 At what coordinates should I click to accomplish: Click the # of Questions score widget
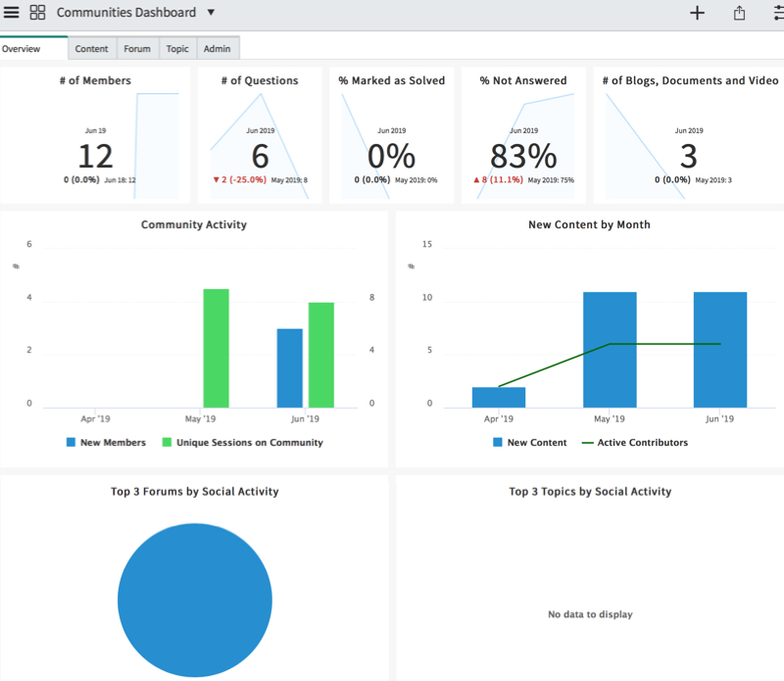(x=260, y=135)
